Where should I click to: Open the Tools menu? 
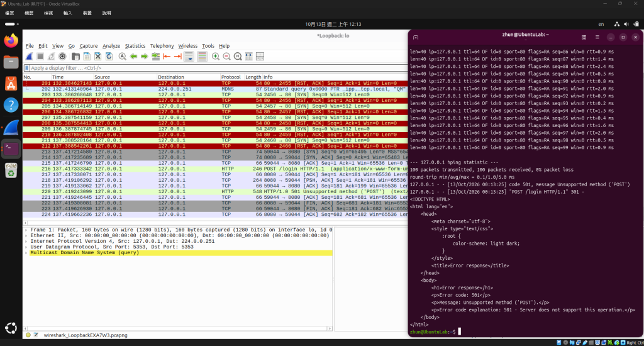pyautogui.click(x=208, y=46)
